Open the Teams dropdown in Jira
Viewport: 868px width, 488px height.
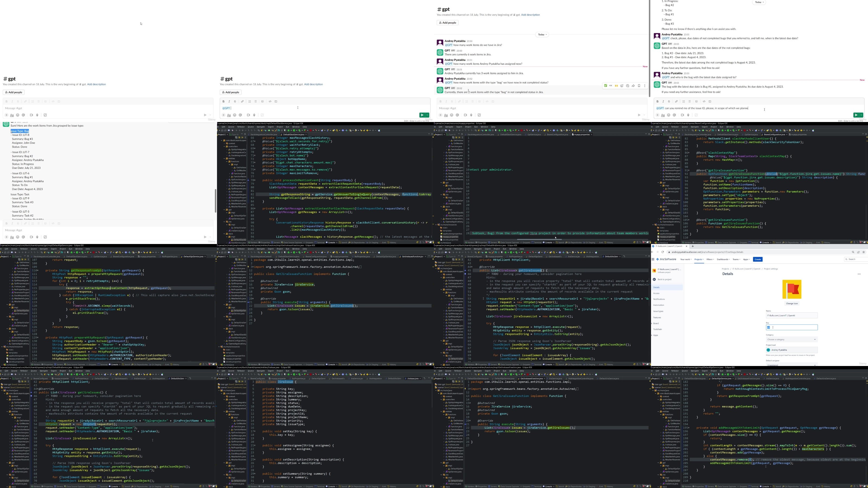(736, 259)
